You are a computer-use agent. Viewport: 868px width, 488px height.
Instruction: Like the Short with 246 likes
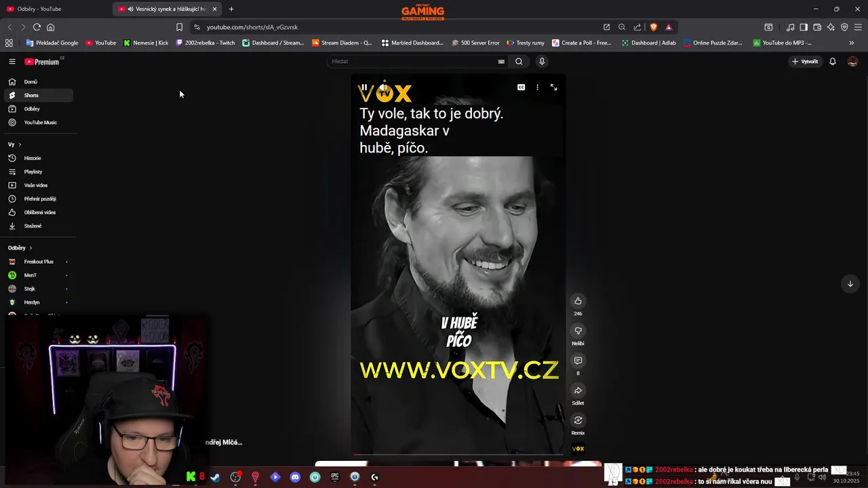tap(578, 301)
